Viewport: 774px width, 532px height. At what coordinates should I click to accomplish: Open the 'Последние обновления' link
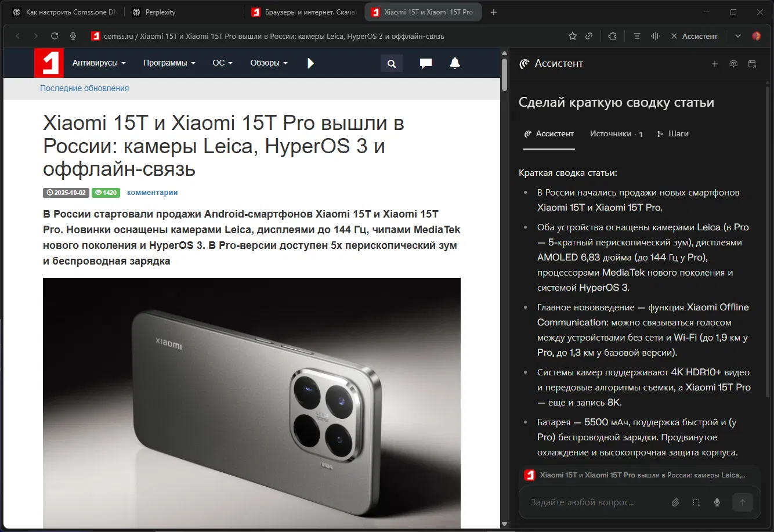pyautogui.click(x=85, y=88)
